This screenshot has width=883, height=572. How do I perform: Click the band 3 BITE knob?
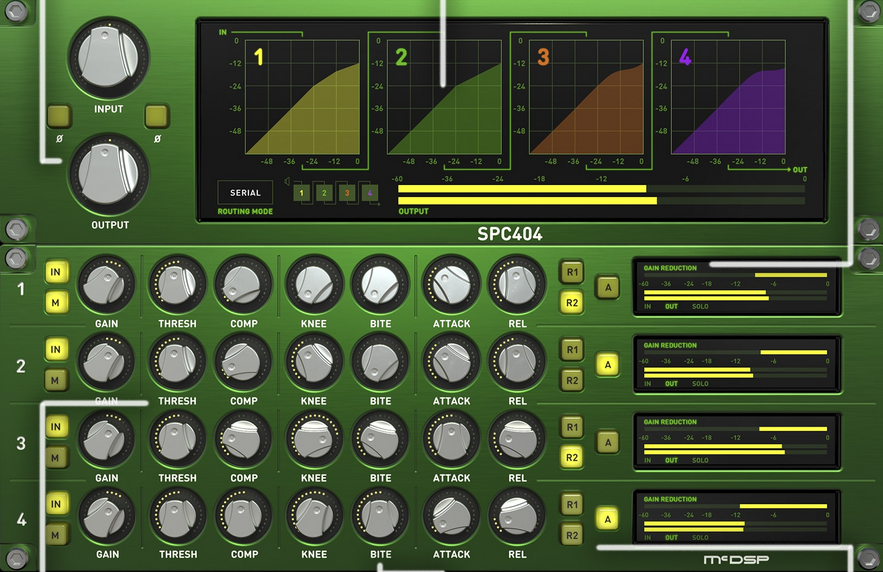[380, 439]
